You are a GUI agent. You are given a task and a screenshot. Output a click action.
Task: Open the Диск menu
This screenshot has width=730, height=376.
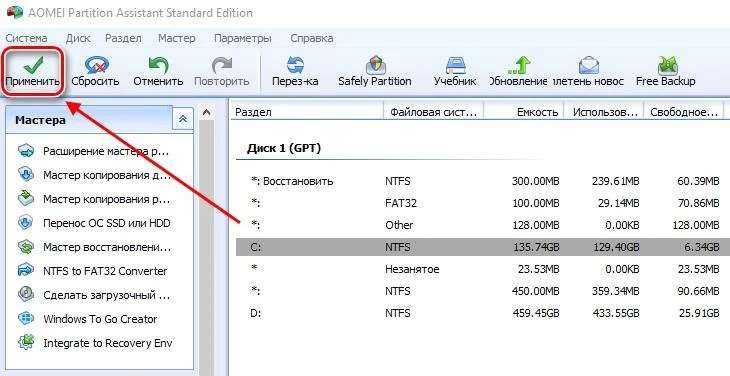78,38
